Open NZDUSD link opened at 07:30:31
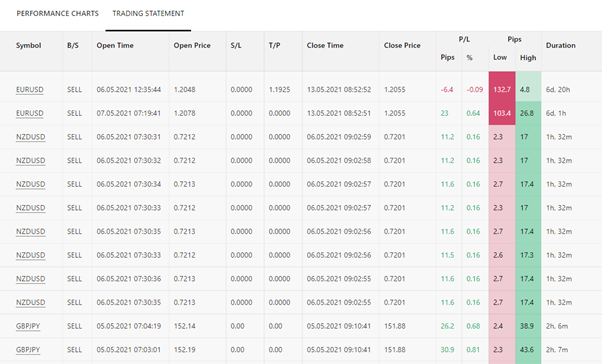Image resolution: width=602 pixels, height=364 pixels. coord(30,137)
